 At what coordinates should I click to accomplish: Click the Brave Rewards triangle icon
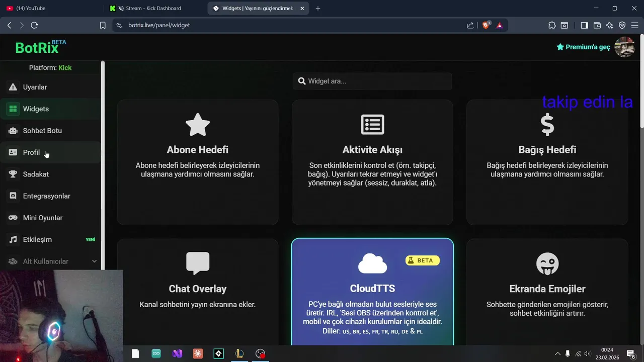coord(500,25)
